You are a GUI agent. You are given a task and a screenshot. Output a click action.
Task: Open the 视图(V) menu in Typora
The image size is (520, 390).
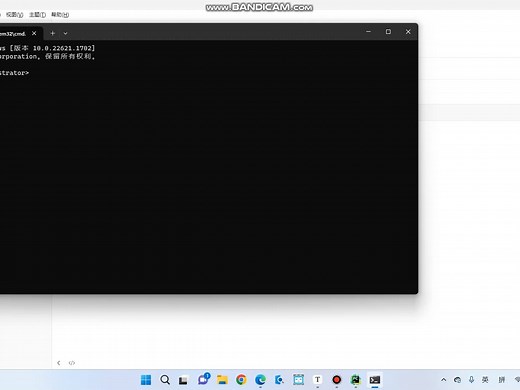pos(14,15)
